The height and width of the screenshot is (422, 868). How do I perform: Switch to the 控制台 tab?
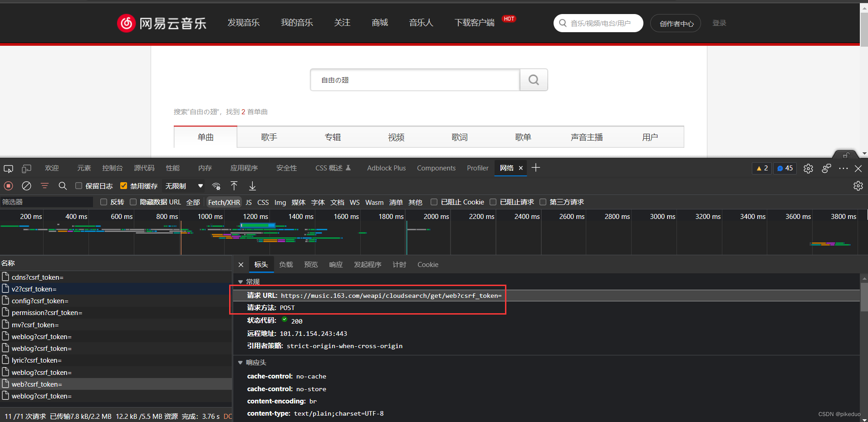tap(113, 168)
